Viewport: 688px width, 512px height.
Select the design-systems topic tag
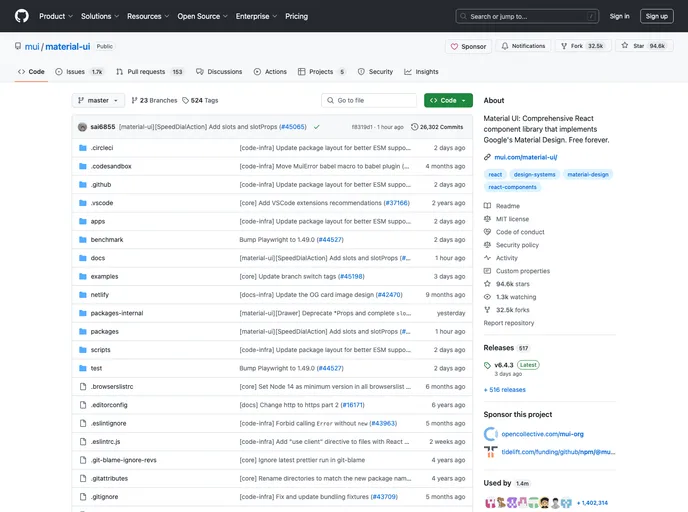click(534, 175)
